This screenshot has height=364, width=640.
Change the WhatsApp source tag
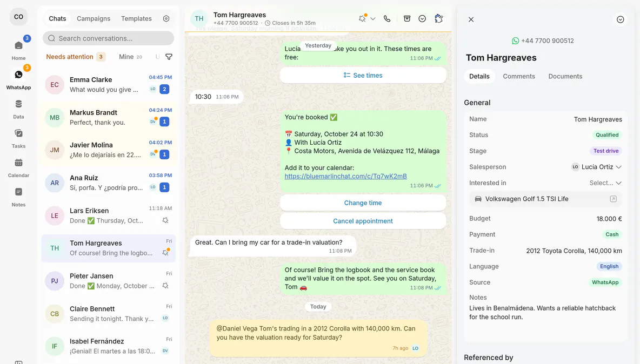coord(605,282)
